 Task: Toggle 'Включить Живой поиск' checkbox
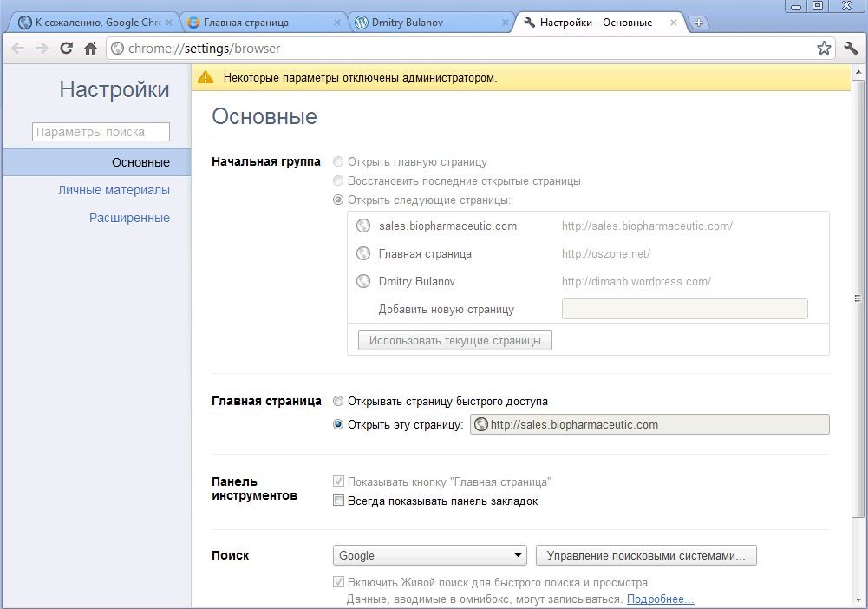coord(338,582)
